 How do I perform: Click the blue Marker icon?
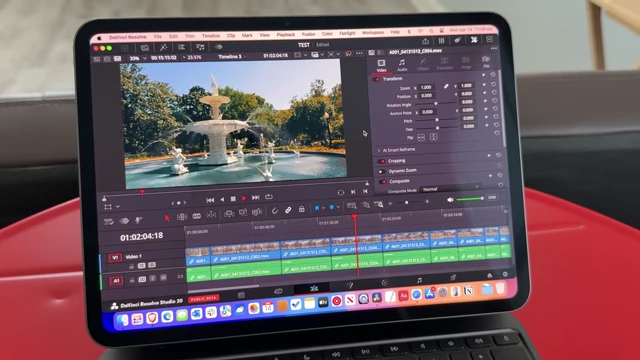click(331, 207)
